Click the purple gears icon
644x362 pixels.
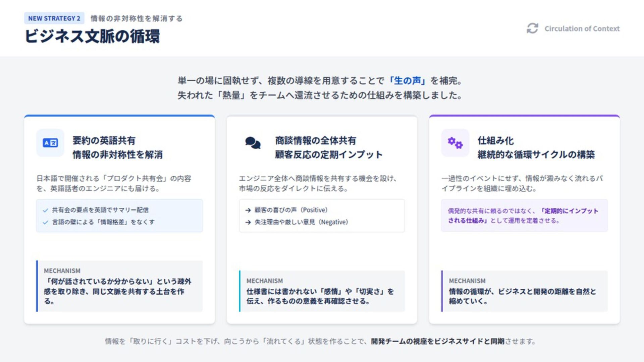click(x=455, y=143)
